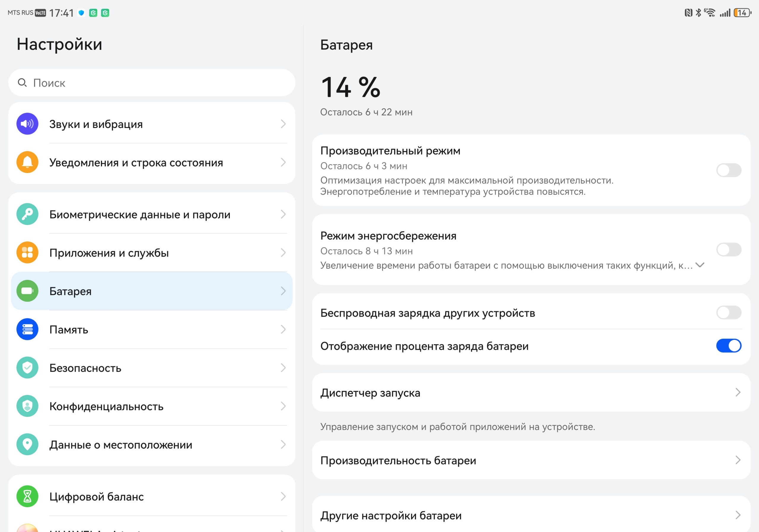Tap the key icon for biometrics and passwords
The width and height of the screenshot is (759, 532).
coord(28,214)
